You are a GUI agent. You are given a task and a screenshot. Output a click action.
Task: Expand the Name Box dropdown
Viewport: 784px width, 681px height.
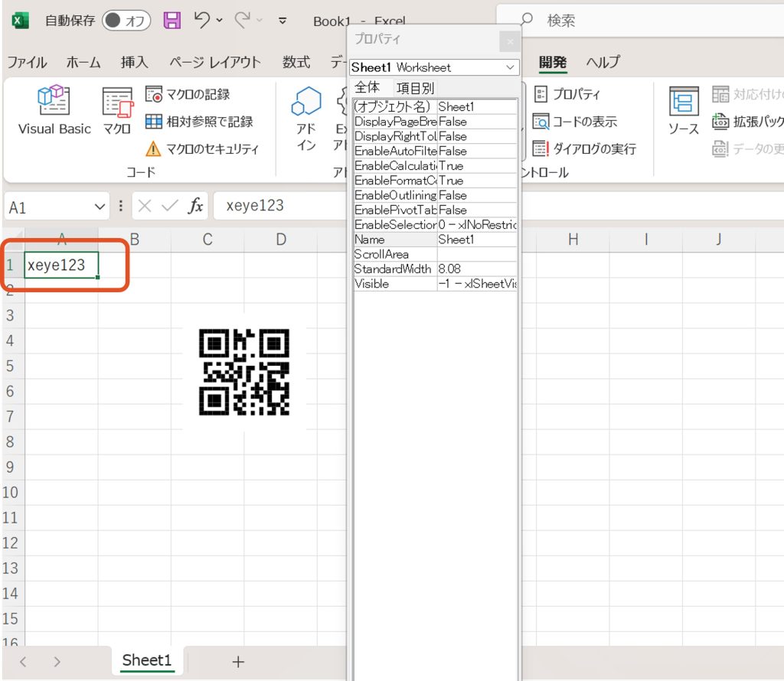pos(100,207)
